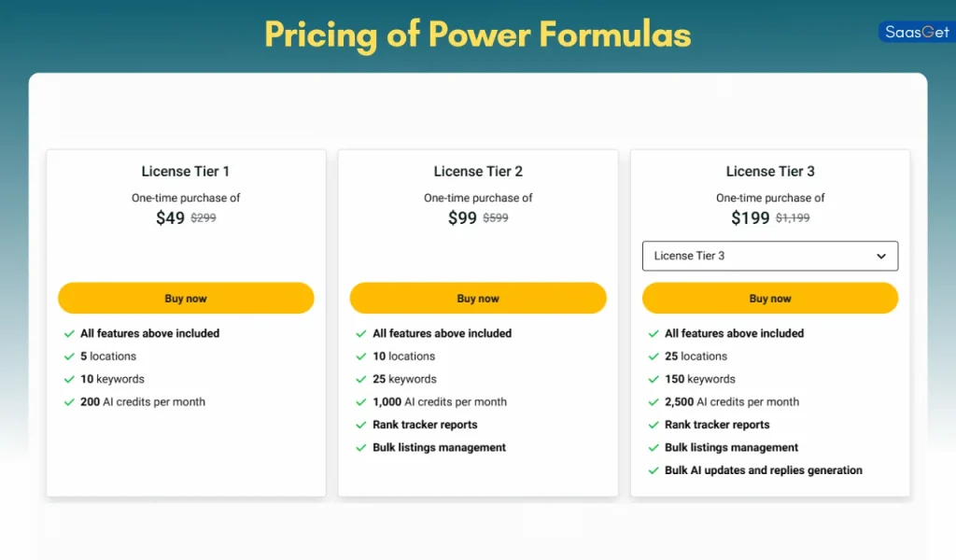
Task: Click 'Buy now' for License Tier 1
Action: click(185, 298)
